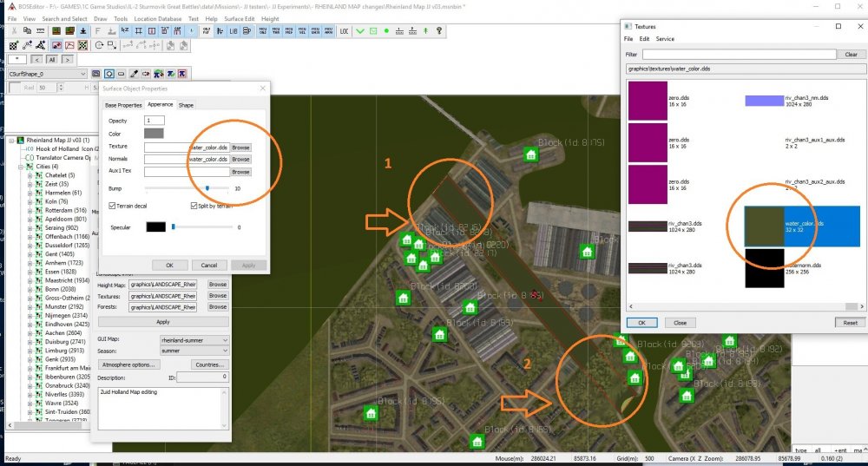Expand the Rotterdam (516) tree node
This screenshot has height=466, width=868.
tap(30, 210)
